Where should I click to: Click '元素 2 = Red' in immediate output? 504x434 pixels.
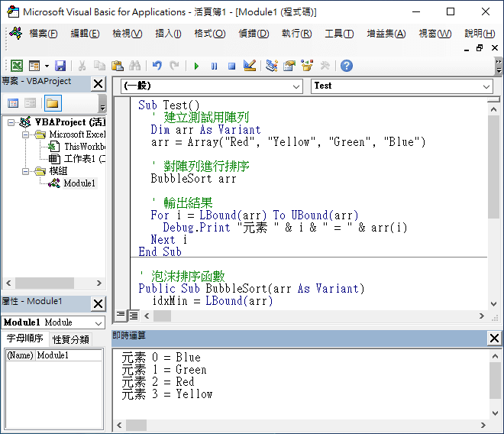(158, 382)
